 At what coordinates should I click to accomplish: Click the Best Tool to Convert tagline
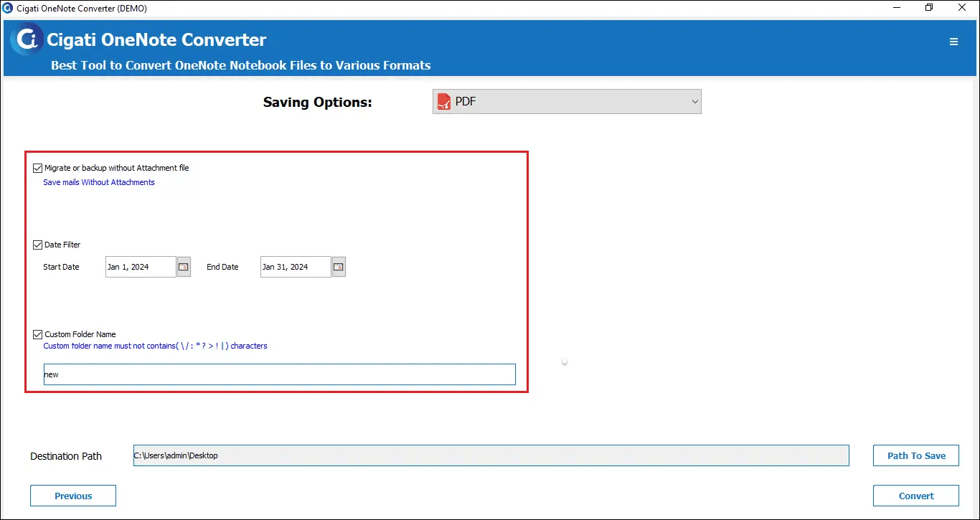(240, 65)
